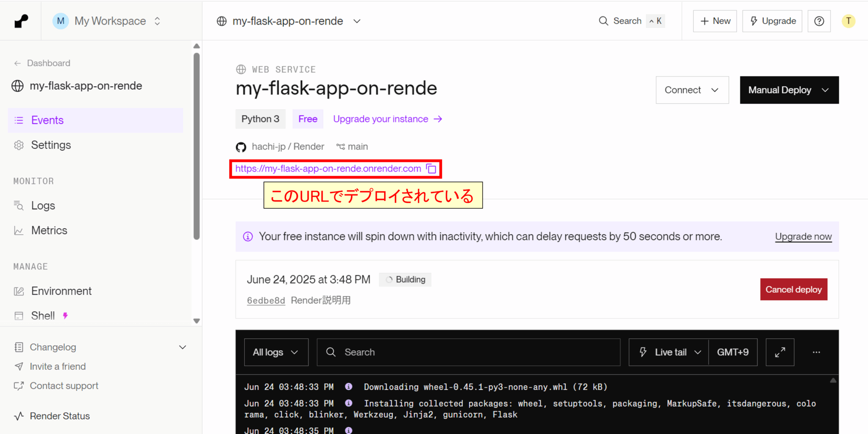Open the logs more options menu
The width and height of the screenshot is (868, 434).
816,352
